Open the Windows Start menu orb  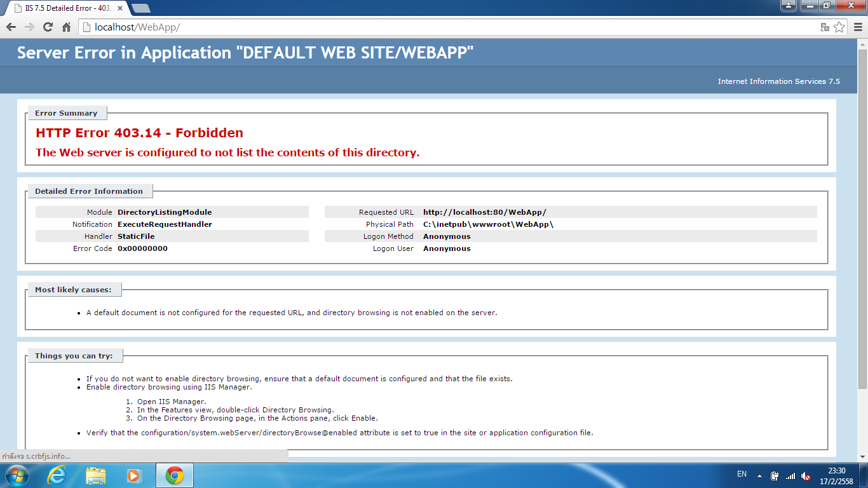coord(17,475)
